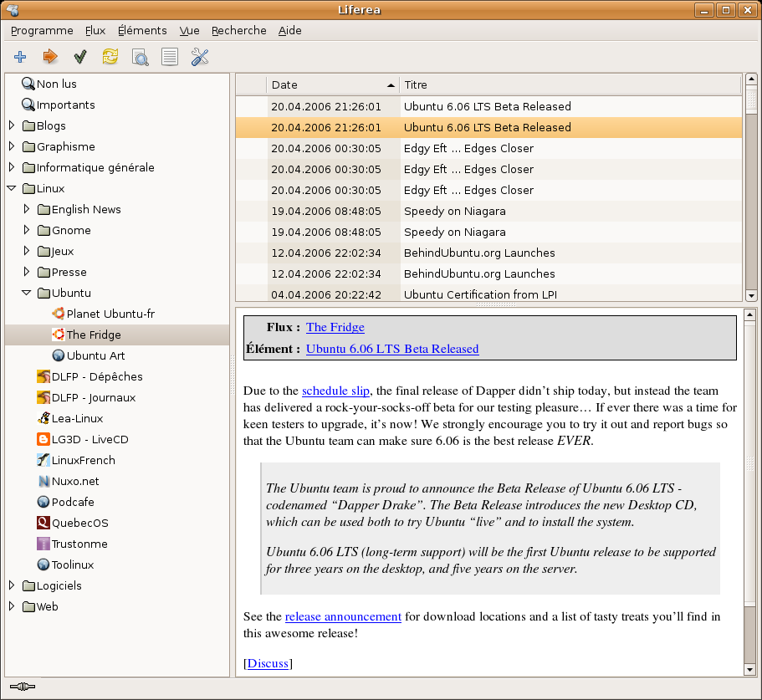762x700 pixels.
Task: Expand the Logiciels folder
Action: coord(12,585)
